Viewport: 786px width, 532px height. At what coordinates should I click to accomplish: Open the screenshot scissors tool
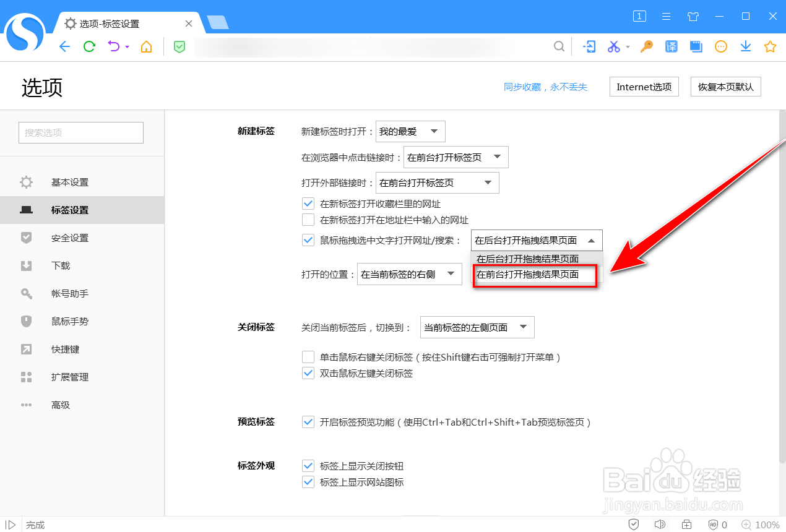(615, 46)
